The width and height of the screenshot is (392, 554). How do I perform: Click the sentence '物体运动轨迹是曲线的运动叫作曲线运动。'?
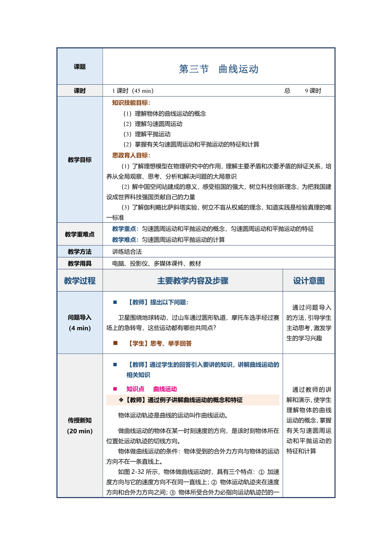click(173, 415)
